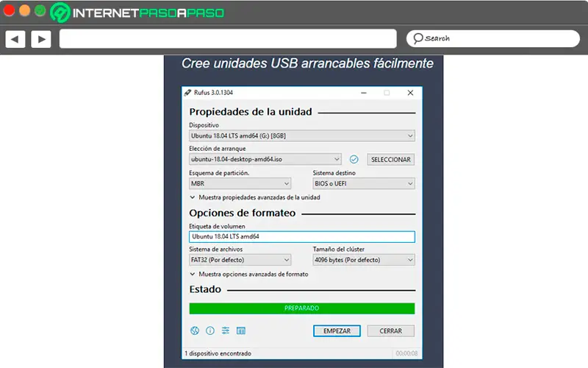Click the 'Etiqueta de volumen' label
The height and width of the screenshot is (368, 588).
(217, 227)
